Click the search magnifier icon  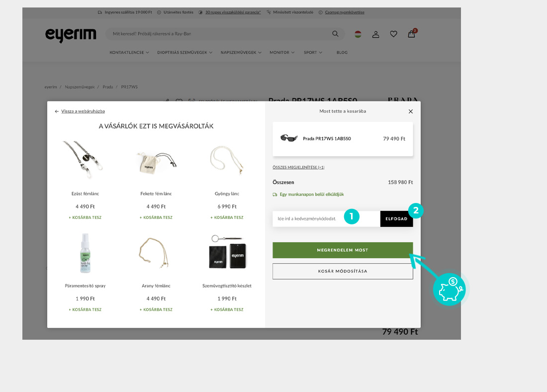click(x=335, y=34)
